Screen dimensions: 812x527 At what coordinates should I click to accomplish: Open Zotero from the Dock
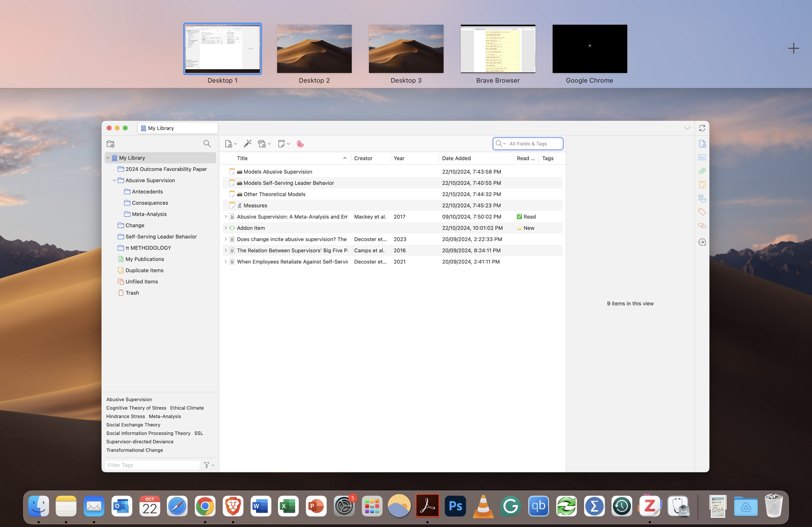(x=649, y=506)
